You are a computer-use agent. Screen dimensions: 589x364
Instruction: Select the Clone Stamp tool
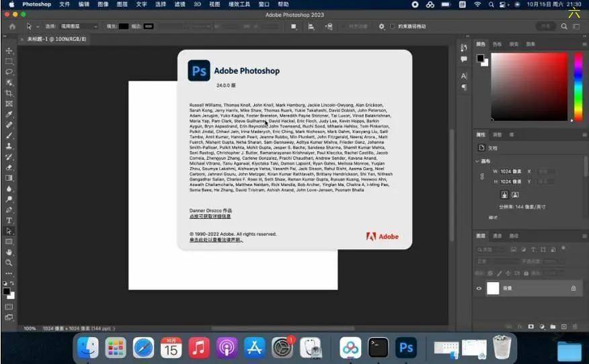pyautogui.click(x=9, y=146)
